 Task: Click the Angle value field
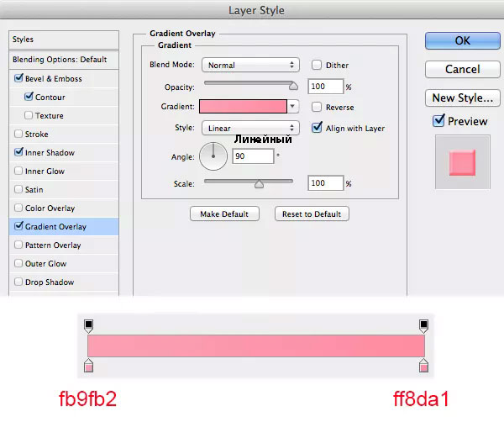[253, 156]
